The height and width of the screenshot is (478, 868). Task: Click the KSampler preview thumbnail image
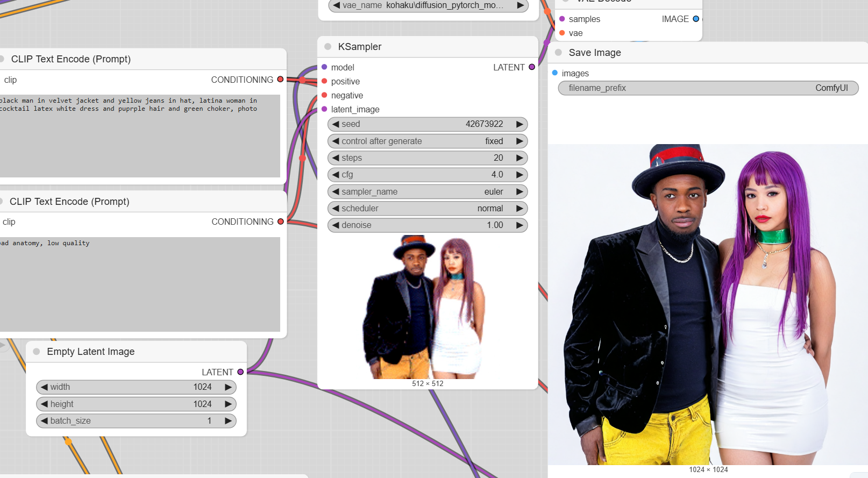(428, 307)
